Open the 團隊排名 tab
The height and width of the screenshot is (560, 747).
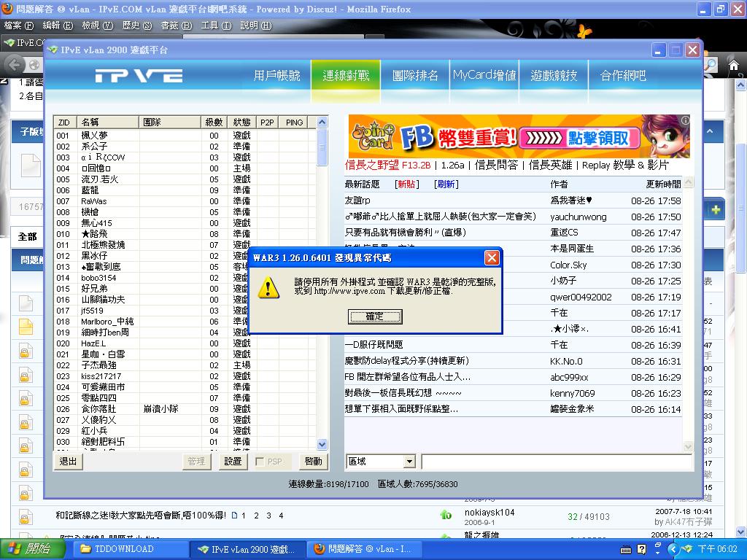point(415,76)
